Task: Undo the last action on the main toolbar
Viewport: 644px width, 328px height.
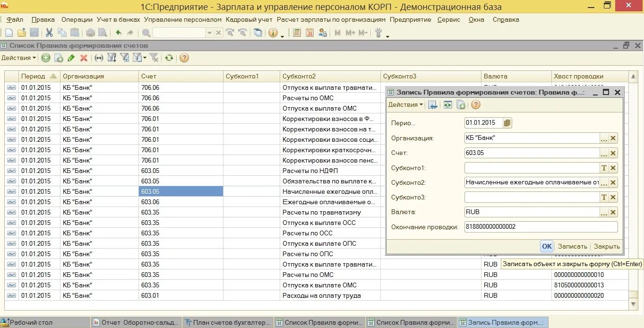Action: click(x=118, y=33)
